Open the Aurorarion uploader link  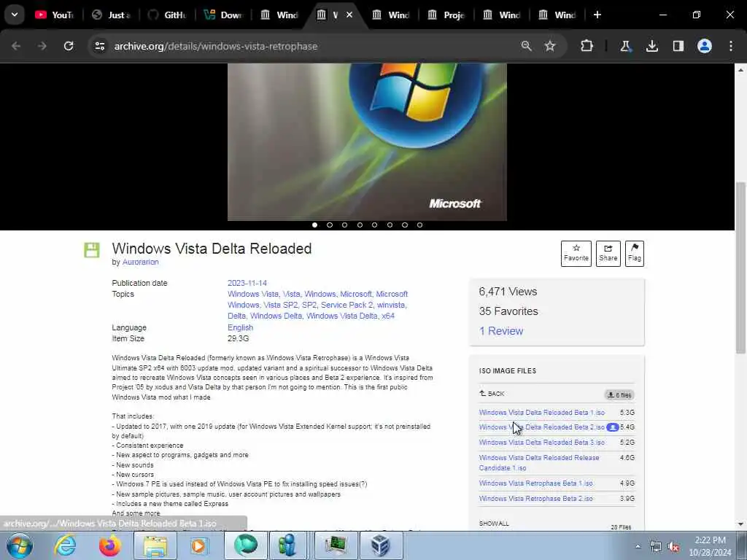[x=141, y=262]
